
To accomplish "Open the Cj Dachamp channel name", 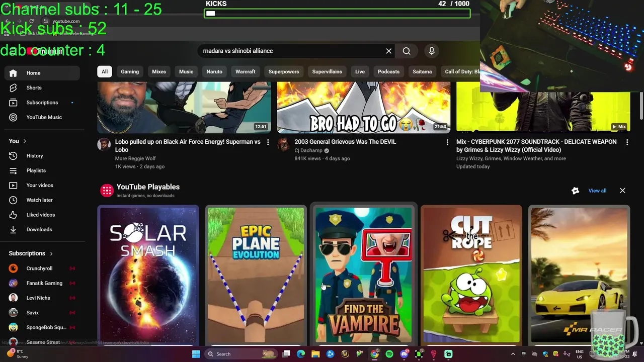I will pyautogui.click(x=308, y=150).
